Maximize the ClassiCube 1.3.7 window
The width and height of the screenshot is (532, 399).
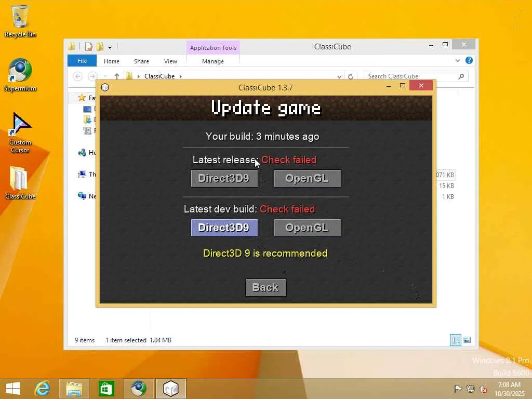403,86
